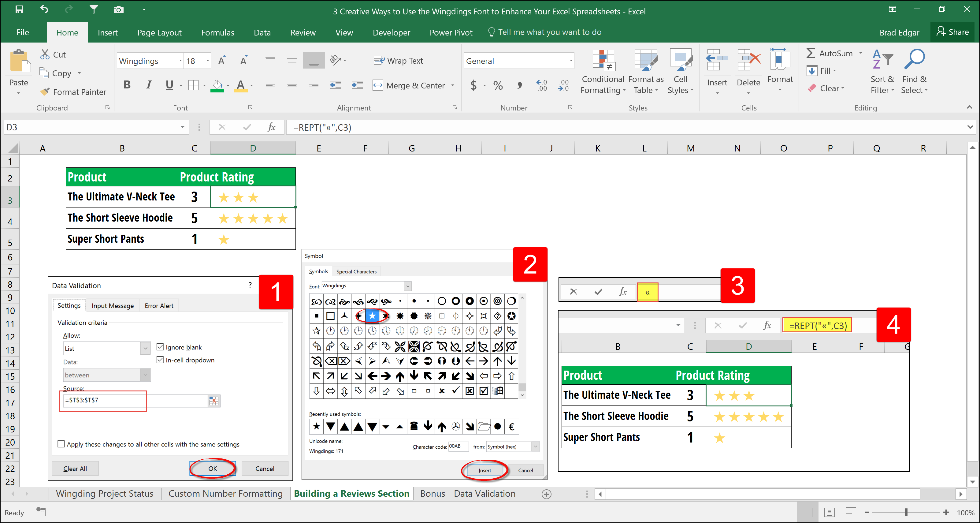
Task: Switch to Page Layout view in status bar
Action: (829, 512)
